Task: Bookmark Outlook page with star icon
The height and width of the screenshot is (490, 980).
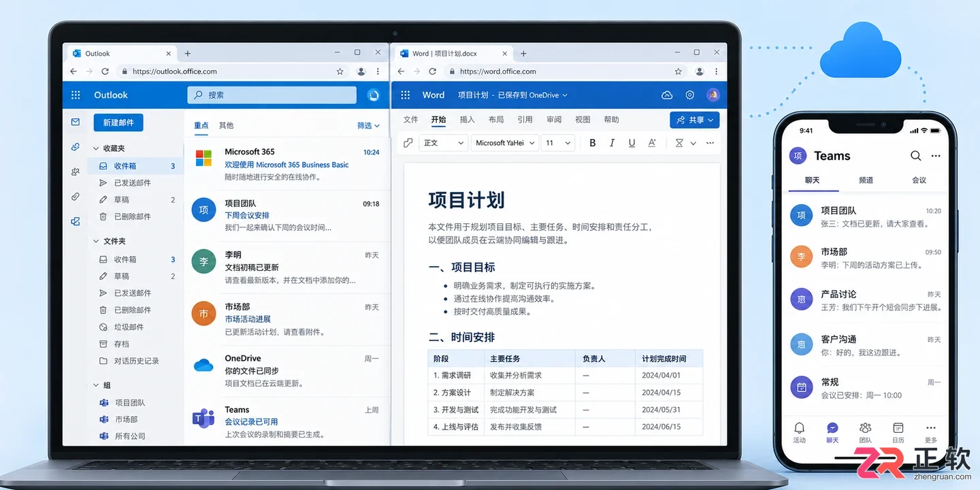Action: pos(340,71)
